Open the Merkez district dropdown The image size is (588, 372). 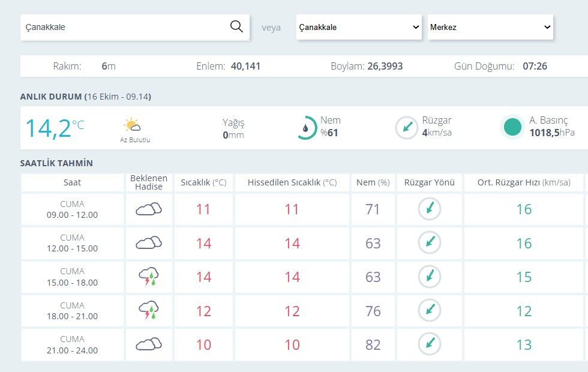490,27
